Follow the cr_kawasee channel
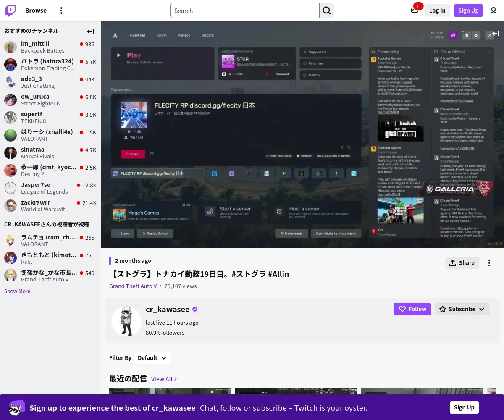 coord(412,309)
